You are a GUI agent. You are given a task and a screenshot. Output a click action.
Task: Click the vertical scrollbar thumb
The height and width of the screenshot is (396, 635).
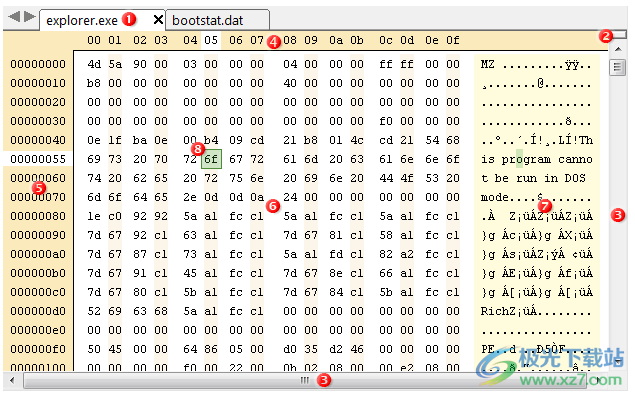[x=618, y=68]
